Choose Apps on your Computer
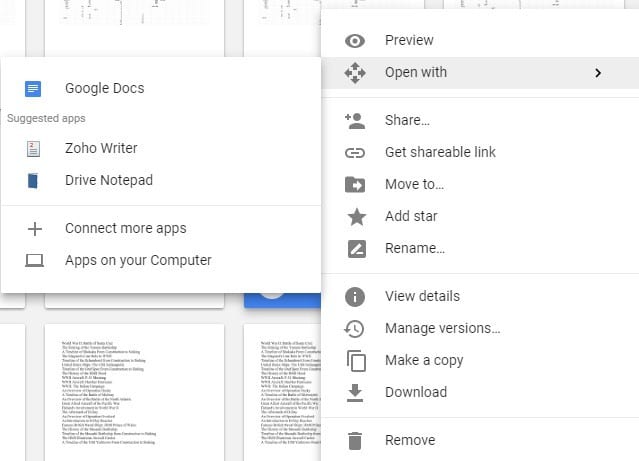 pyautogui.click(x=138, y=260)
